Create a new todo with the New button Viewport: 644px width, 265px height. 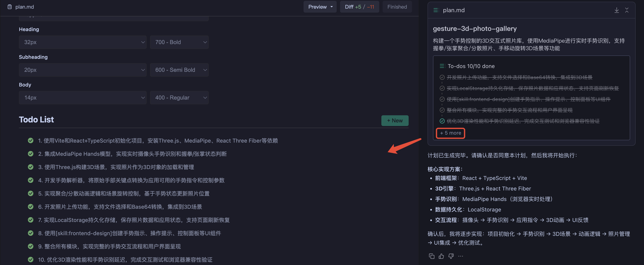pyautogui.click(x=395, y=120)
